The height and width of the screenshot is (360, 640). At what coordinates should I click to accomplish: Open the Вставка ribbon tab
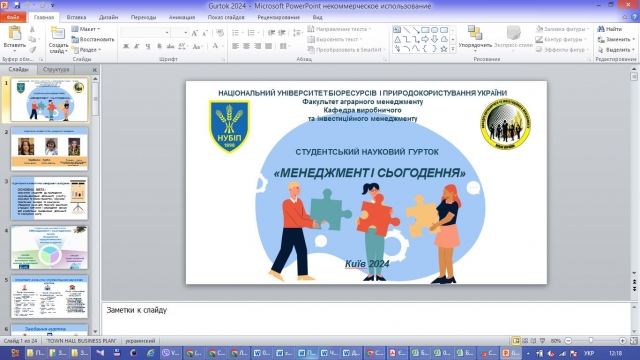76,17
